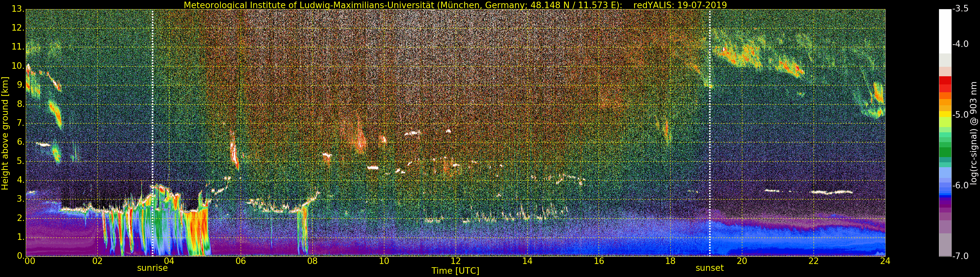Click the 'log(rc-signal) @ 903 nm' colorbar label
980x277 pixels.
click(973, 133)
